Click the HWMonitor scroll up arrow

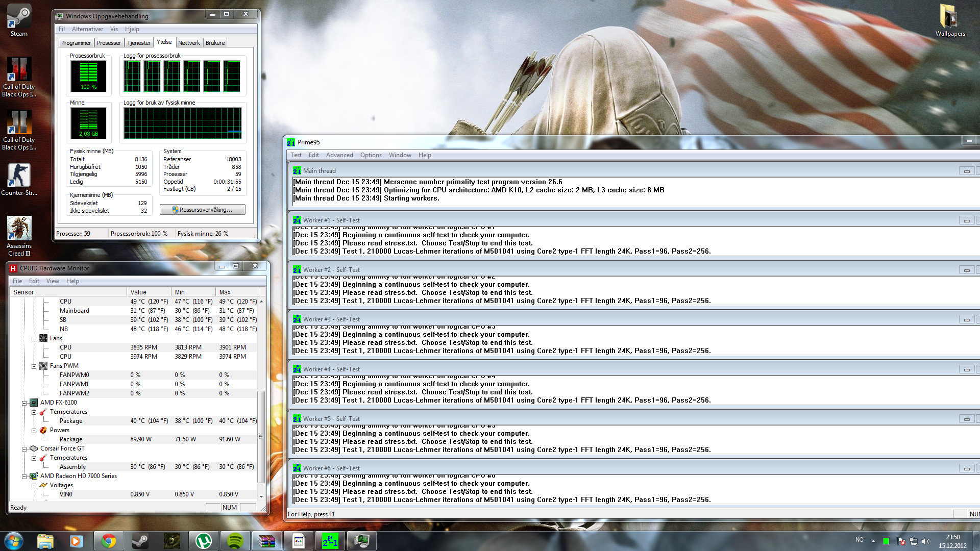261,302
